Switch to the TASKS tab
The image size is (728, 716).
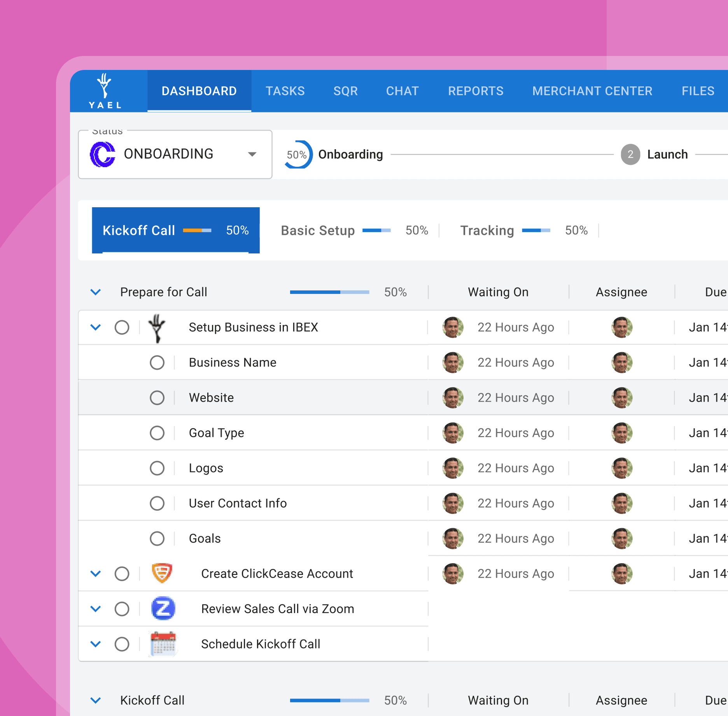[285, 91]
